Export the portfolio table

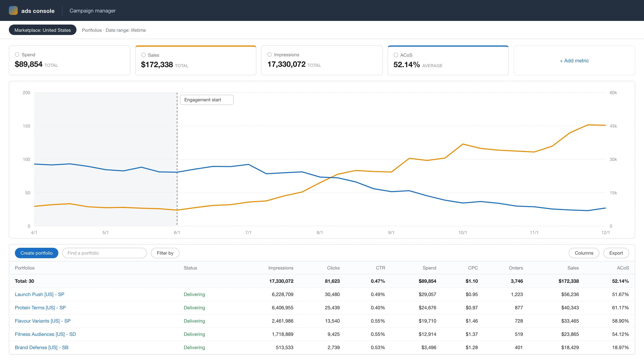(616, 253)
